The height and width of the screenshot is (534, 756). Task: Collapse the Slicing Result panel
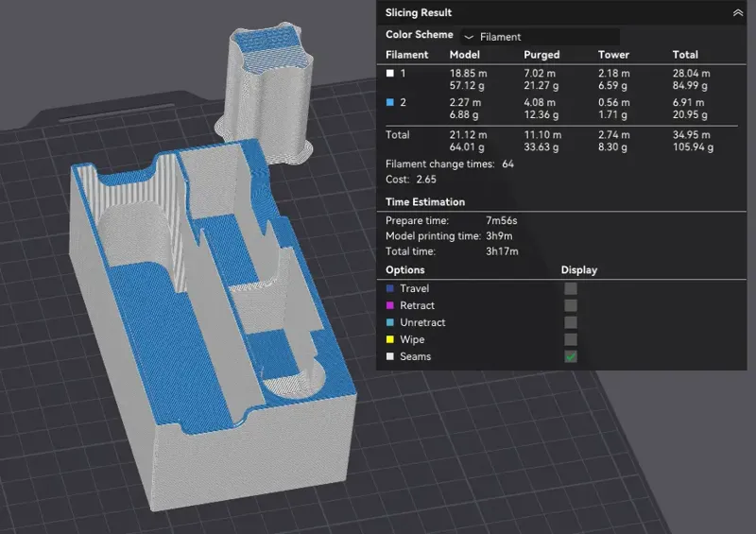[x=738, y=13]
